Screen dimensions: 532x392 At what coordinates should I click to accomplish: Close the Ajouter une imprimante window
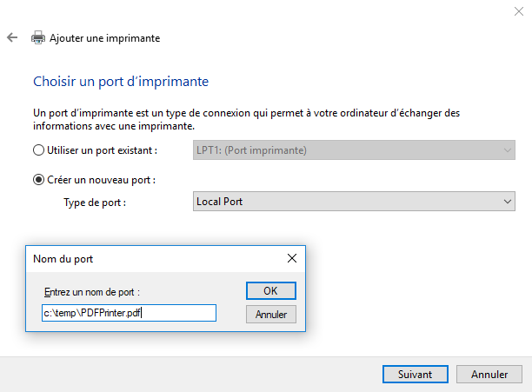coord(518,10)
